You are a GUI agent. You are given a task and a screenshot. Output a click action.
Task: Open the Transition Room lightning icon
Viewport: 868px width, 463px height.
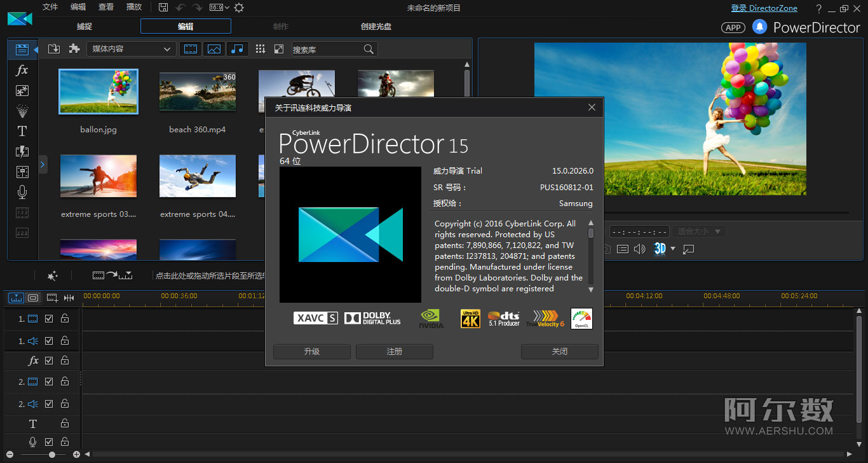pos(22,151)
